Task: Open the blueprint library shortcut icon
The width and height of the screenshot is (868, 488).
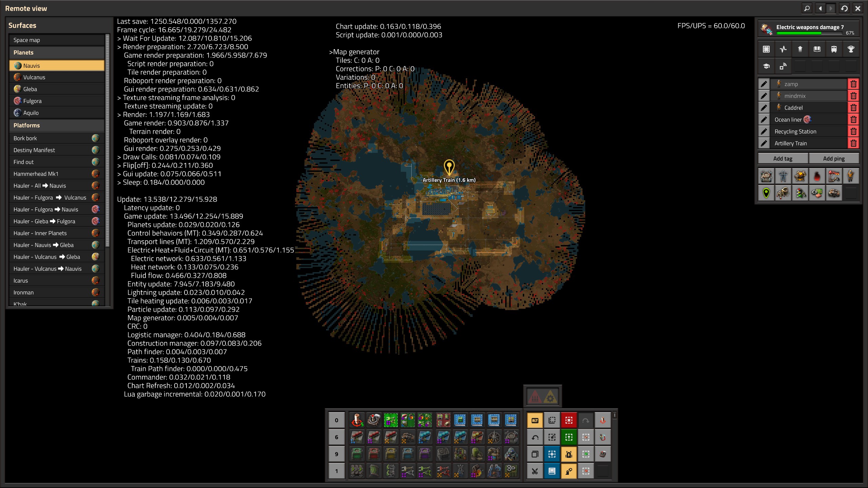Action: point(766,49)
